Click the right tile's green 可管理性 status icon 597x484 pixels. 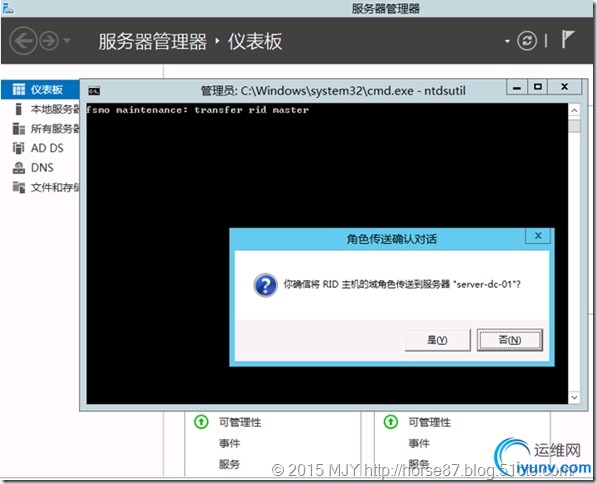point(391,422)
